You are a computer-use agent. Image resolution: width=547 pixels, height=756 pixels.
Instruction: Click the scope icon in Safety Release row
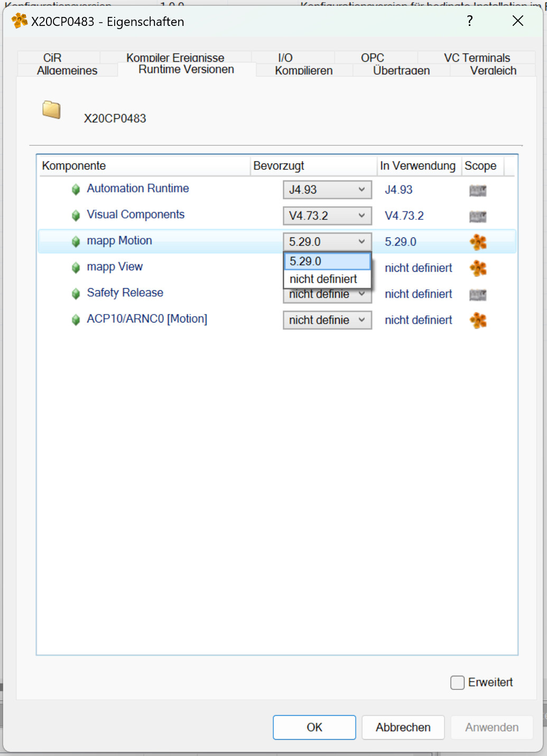(x=478, y=294)
